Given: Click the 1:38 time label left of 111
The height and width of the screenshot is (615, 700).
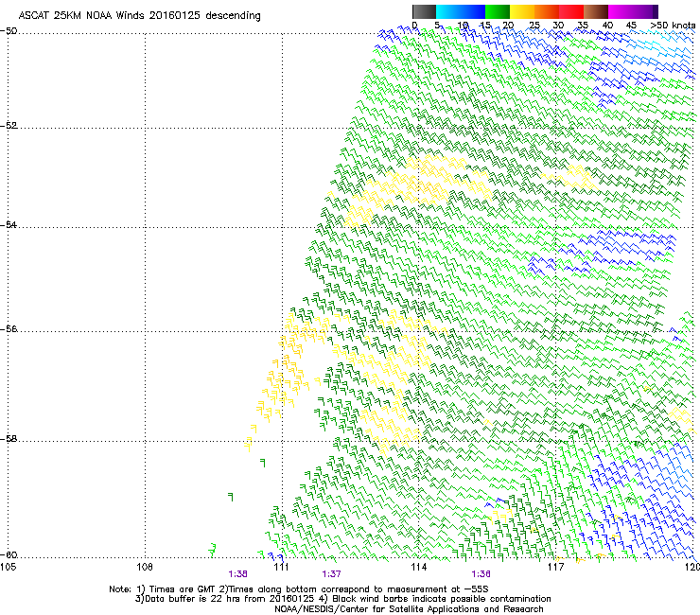Looking at the screenshot, I should pos(238,574).
